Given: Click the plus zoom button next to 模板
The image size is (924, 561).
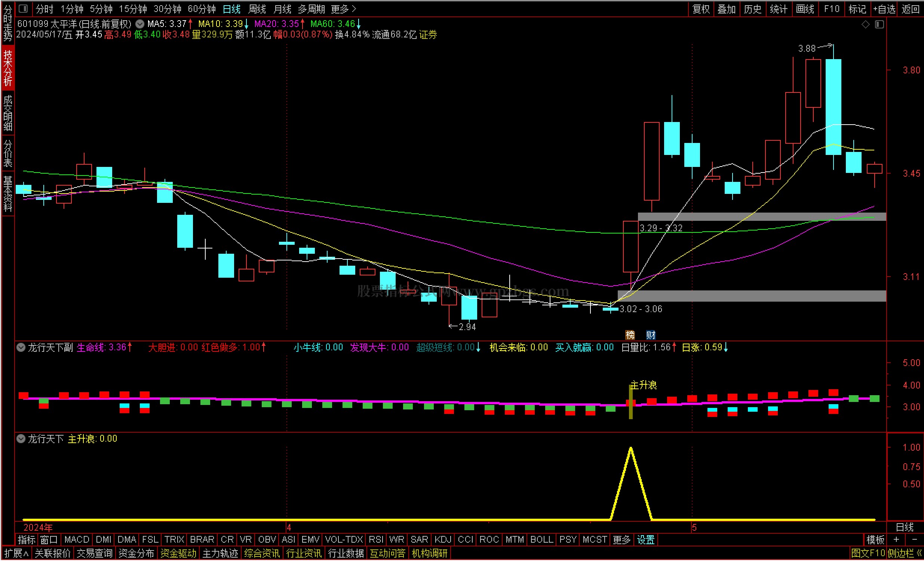Looking at the screenshot, I should coord(896,540).
